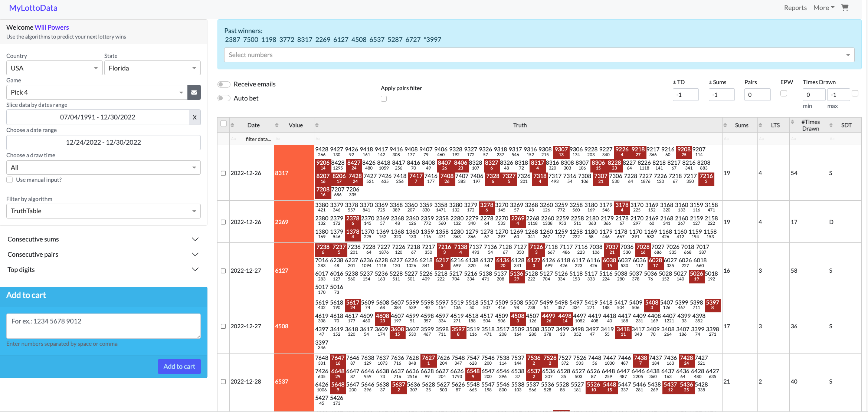Expand the Consecutive sums section
868x414 pixels.
103,239
